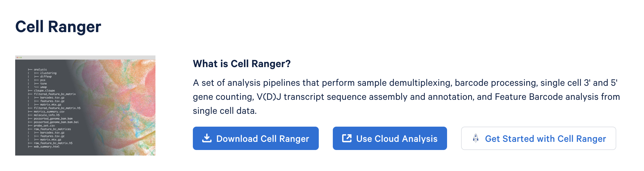Click the red dot in the terminal screenshot
The image size is (644, 171).
(x=17, y=57)
